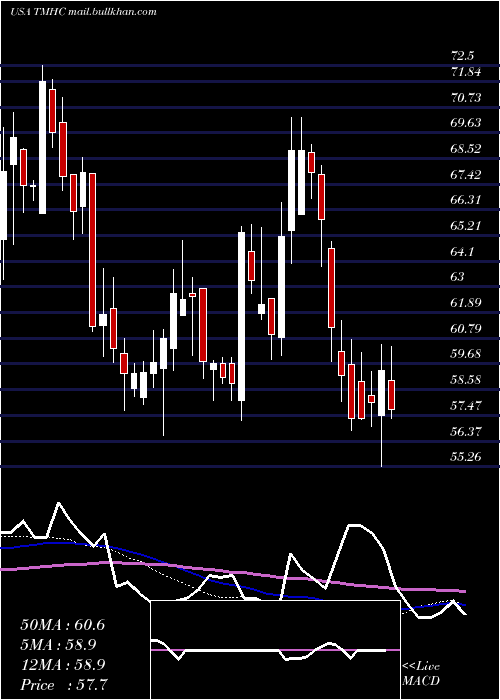
Task: Click the 71.84 price axis label
Action: [x=467, y=71]
